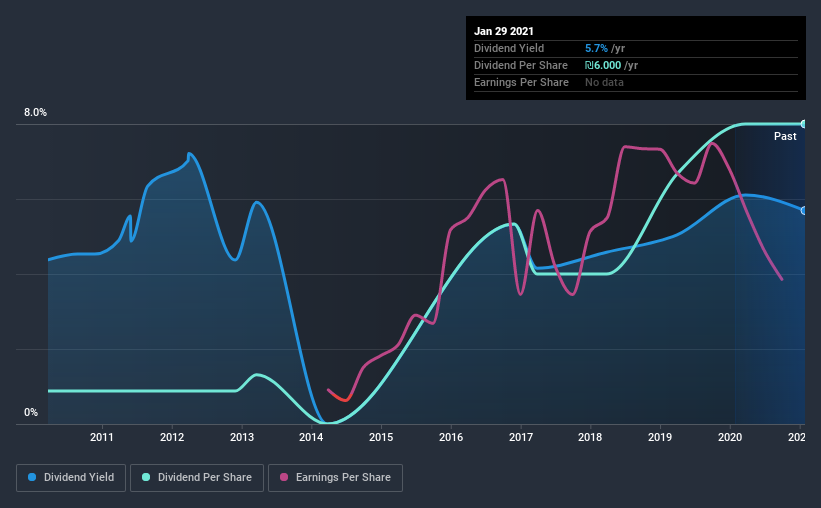821x508 pixels.
Task: Select the 2011 x-axis label
Action: click(x=102, y=437)
